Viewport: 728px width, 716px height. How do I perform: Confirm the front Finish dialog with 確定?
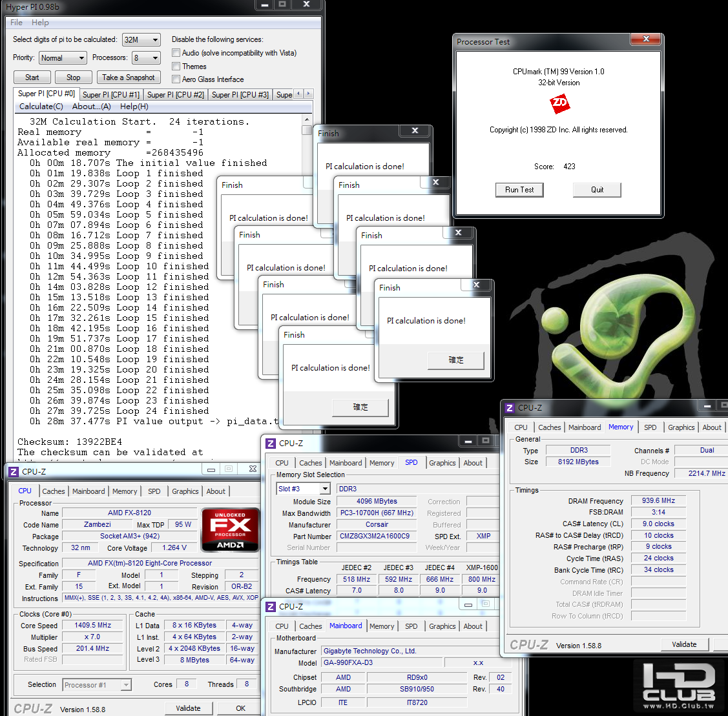(455, 360)
